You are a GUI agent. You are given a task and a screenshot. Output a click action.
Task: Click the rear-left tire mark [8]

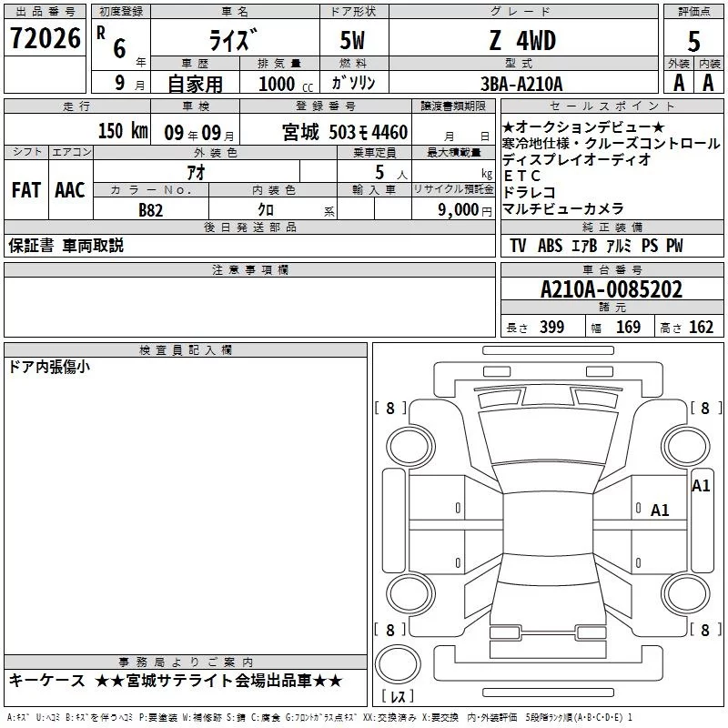tap(390, 630)
